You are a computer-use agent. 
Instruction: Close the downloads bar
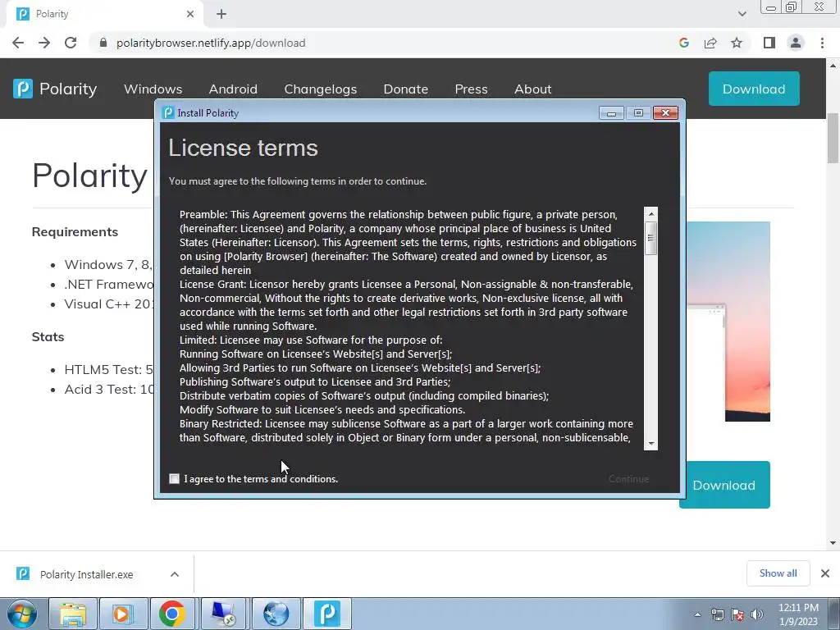coord(825,573)
